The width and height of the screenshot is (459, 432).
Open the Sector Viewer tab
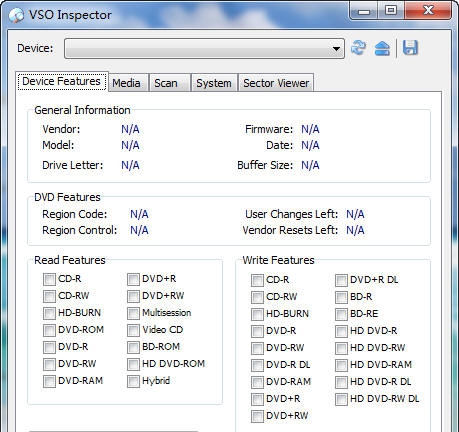(276, 83)
